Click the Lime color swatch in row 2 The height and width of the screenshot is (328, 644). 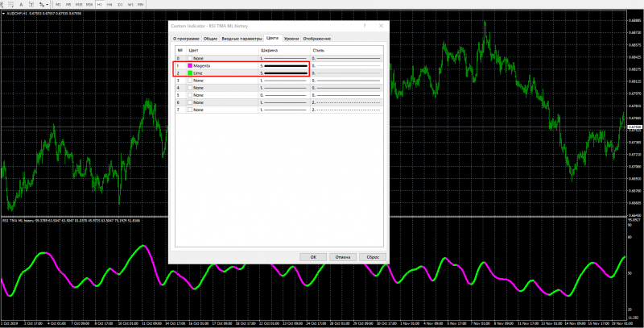coord(190,73)
